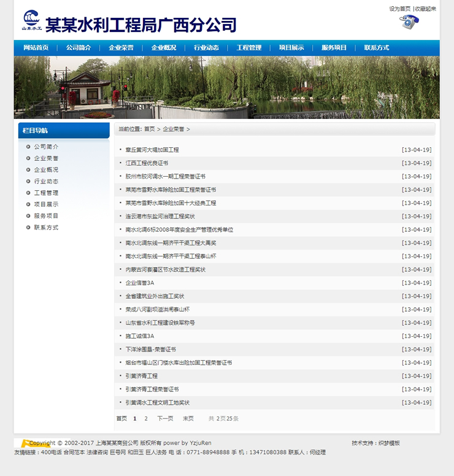Click the bullet icon beside sidebar 公司简介
The image size is (454, 476).
coord(28,147)
